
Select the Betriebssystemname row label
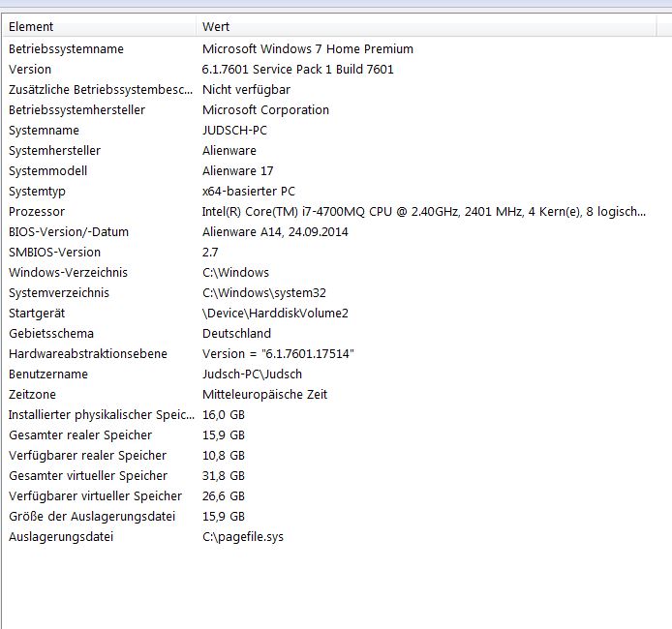pyautogui.click(x=66, y=48)
